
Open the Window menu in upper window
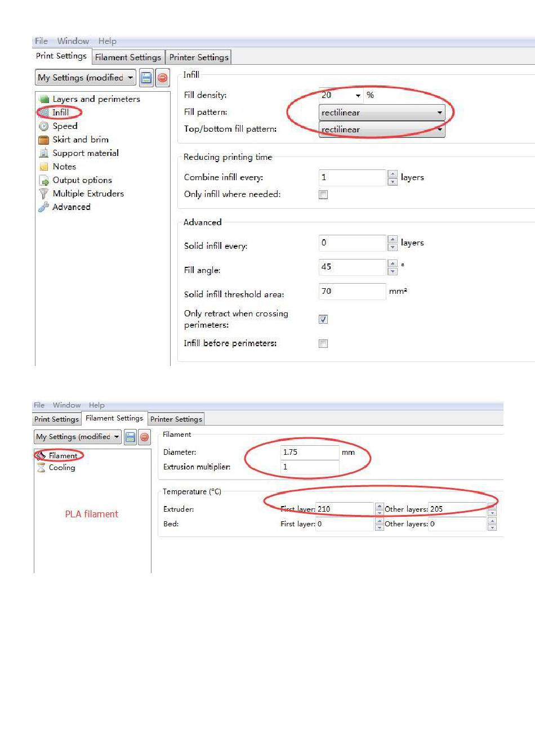click(73, 41)
